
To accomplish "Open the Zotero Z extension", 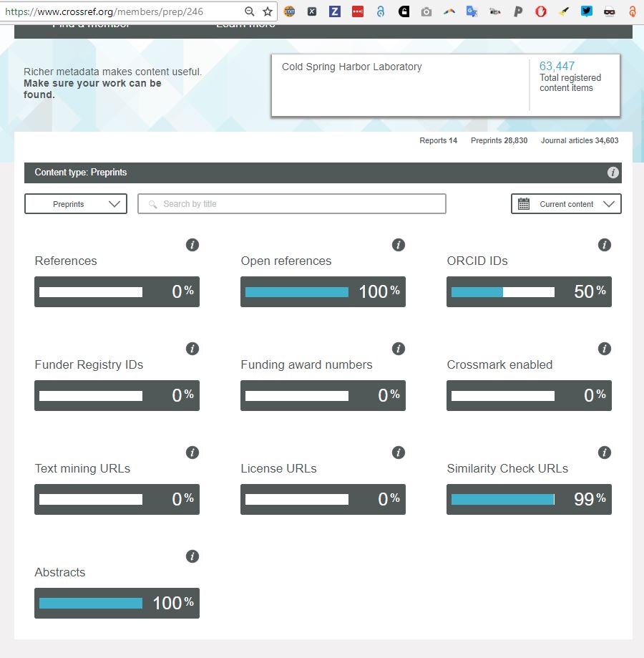I will 335,11.
